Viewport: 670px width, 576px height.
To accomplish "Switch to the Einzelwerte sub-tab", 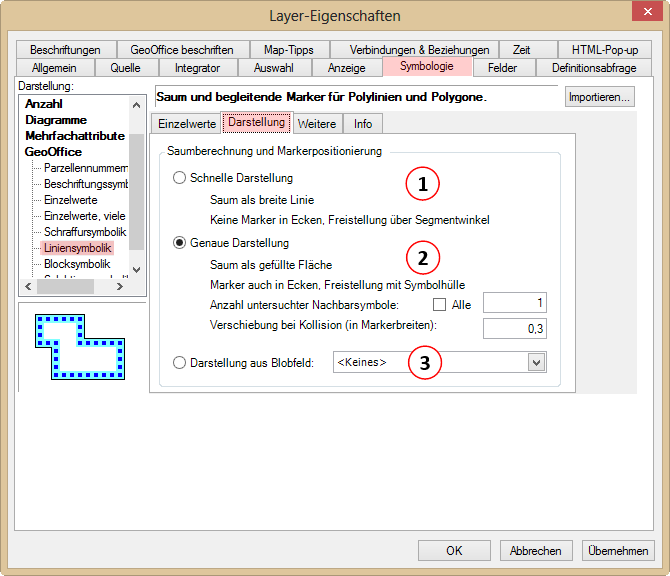I will (x=187, y=124).
